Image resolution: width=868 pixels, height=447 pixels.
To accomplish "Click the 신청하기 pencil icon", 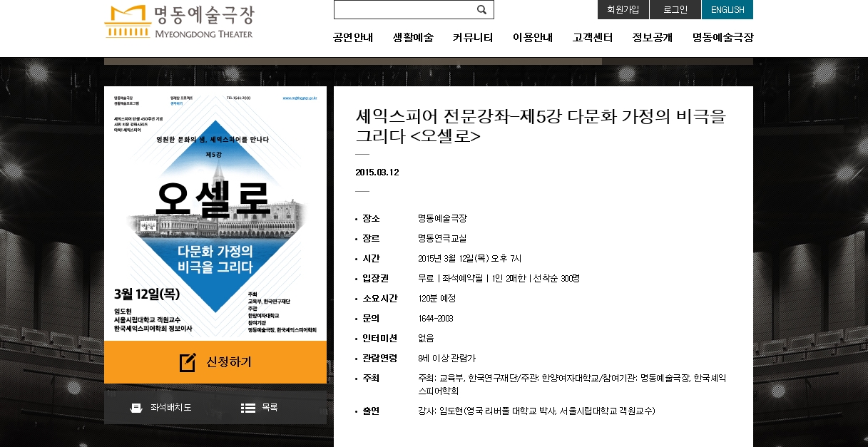I will 188,362.
